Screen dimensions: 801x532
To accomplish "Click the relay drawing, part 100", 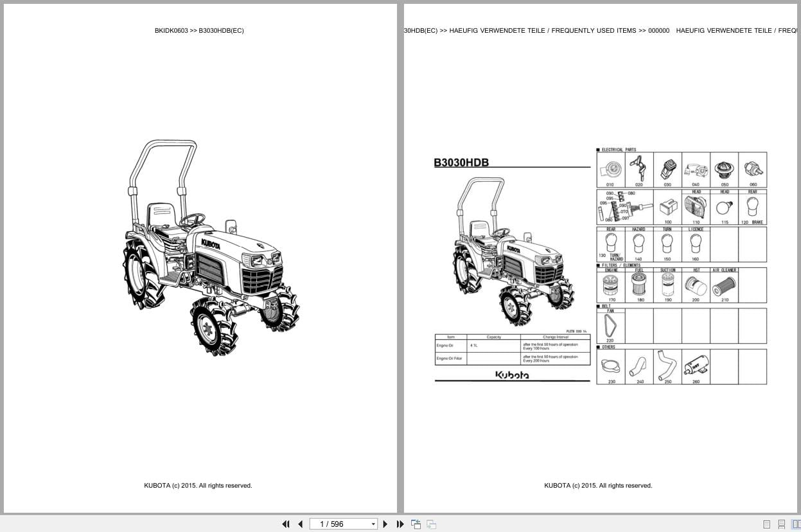I will 668,208.
